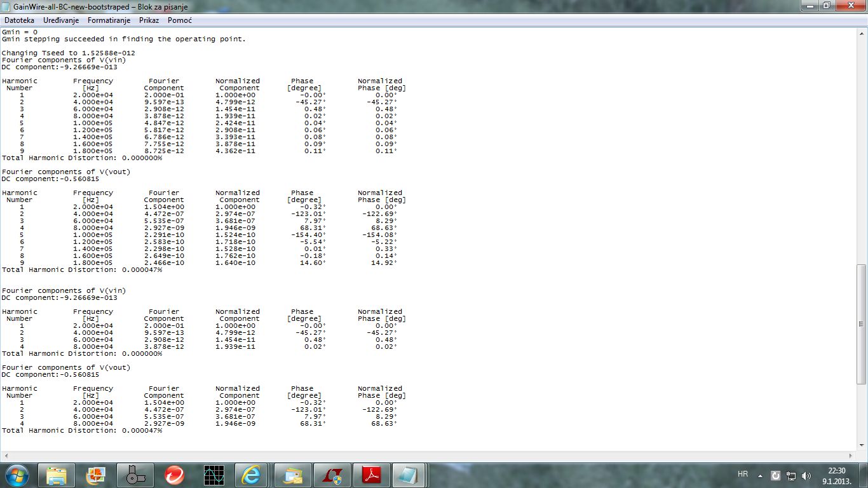
Task: Open the orange picture app taskbar icon
Action: coord(97,475)
